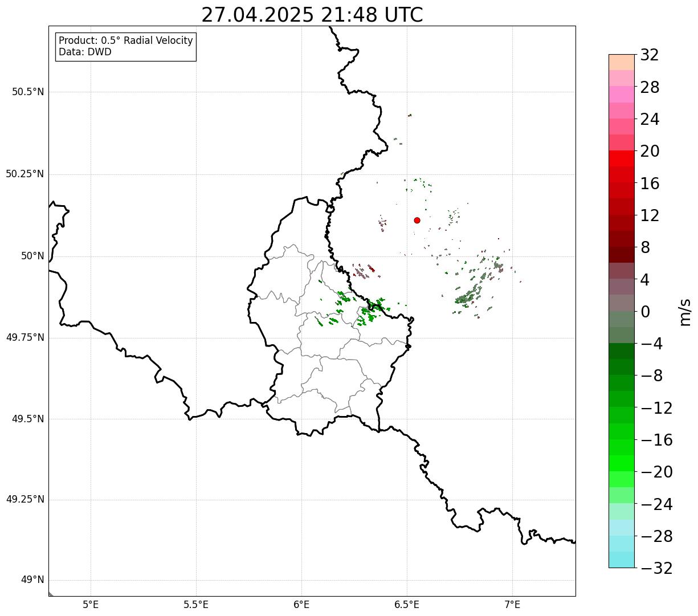Click the 5.5°E longitude label
Image resolution: width=698 pixels, height=616 pixels.
(196, 605)
